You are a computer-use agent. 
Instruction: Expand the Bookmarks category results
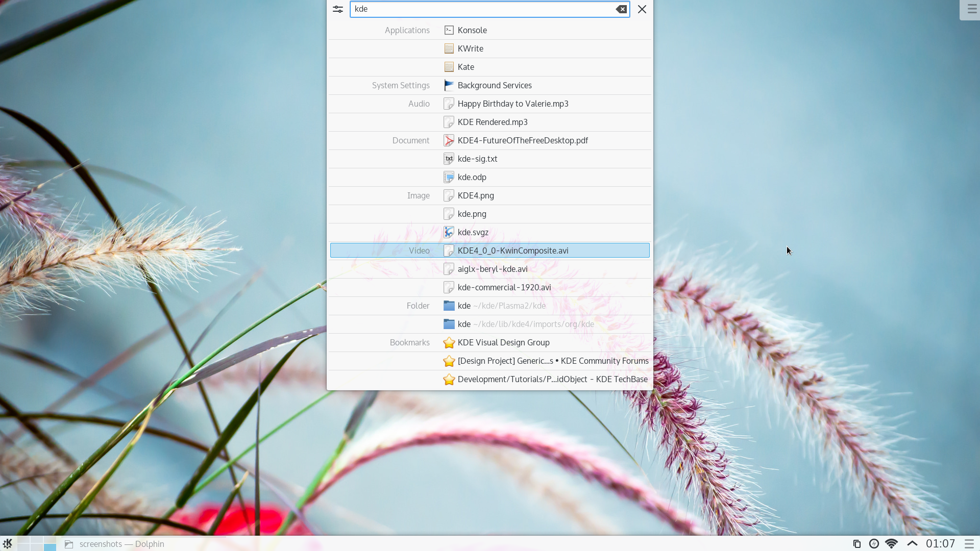(409, 342)
